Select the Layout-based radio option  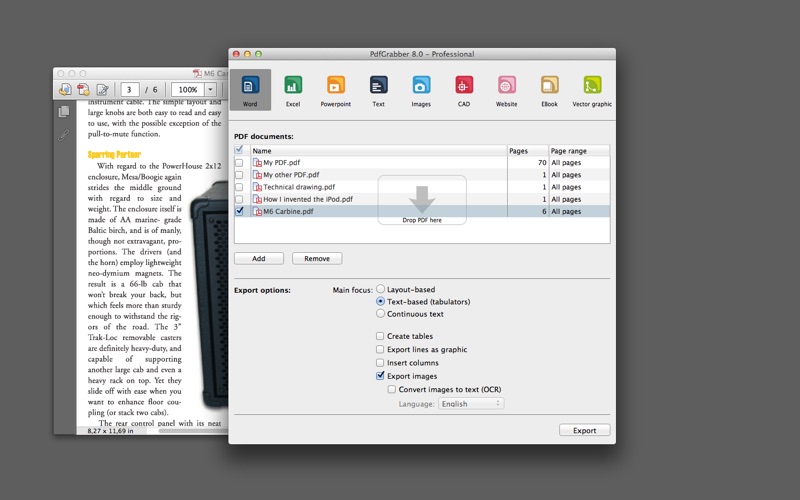tap(380, 289)
